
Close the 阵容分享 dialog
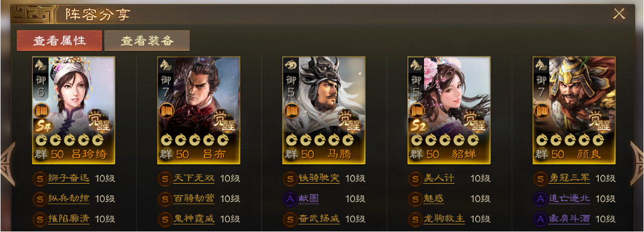click(x=619, y=14)
